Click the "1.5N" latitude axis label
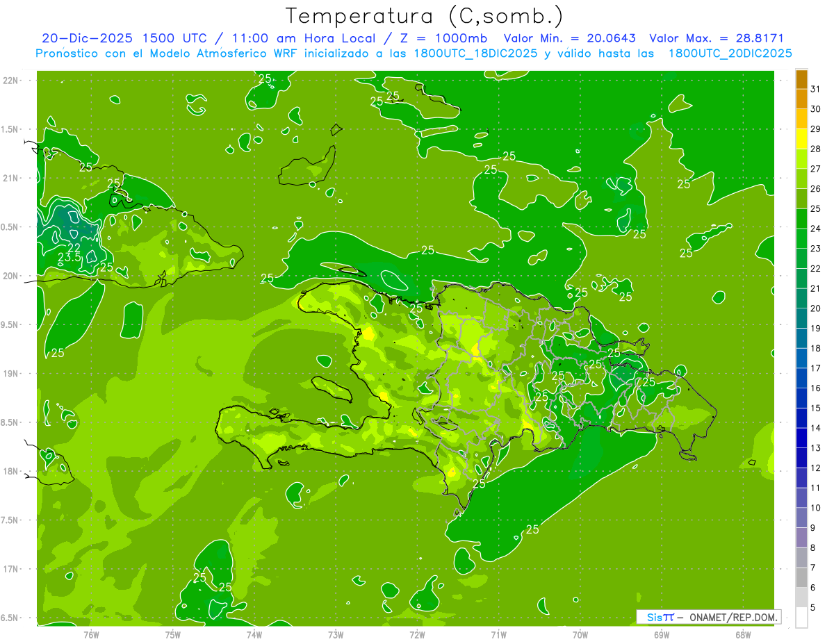Viewport: 834px width, 644px height. pyautogui.click(x=10, y=129)
